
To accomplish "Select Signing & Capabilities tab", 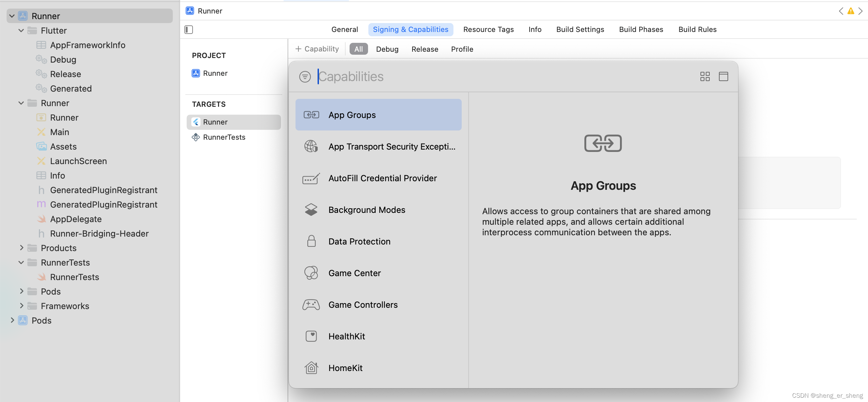I will (x=410, y=30).
